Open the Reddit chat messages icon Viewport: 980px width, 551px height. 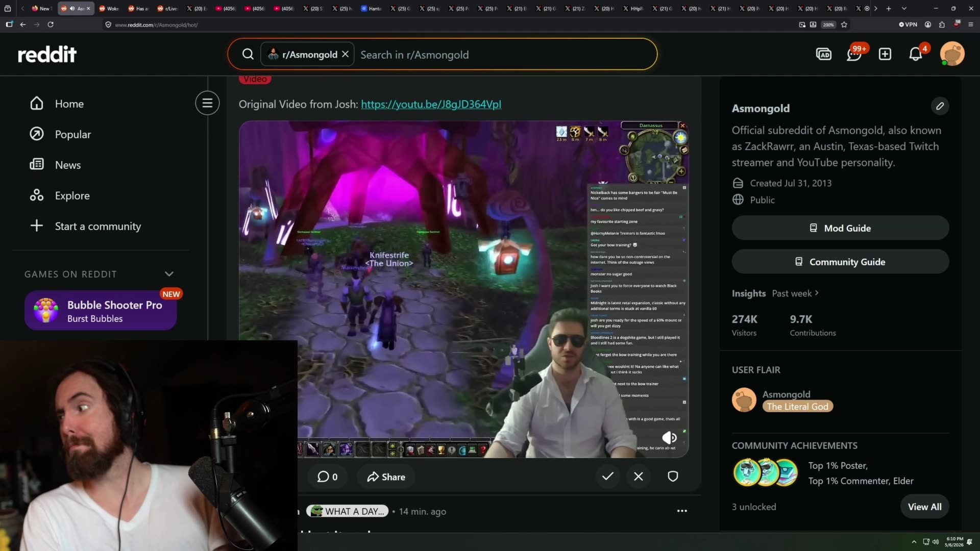(x=854, y=54)
